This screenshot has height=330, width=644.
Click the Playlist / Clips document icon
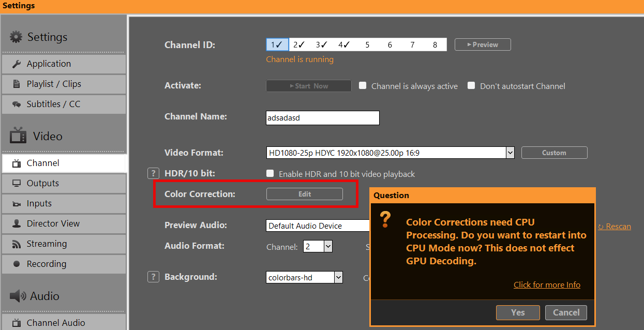pyautogui.click(x=17, y=84)
